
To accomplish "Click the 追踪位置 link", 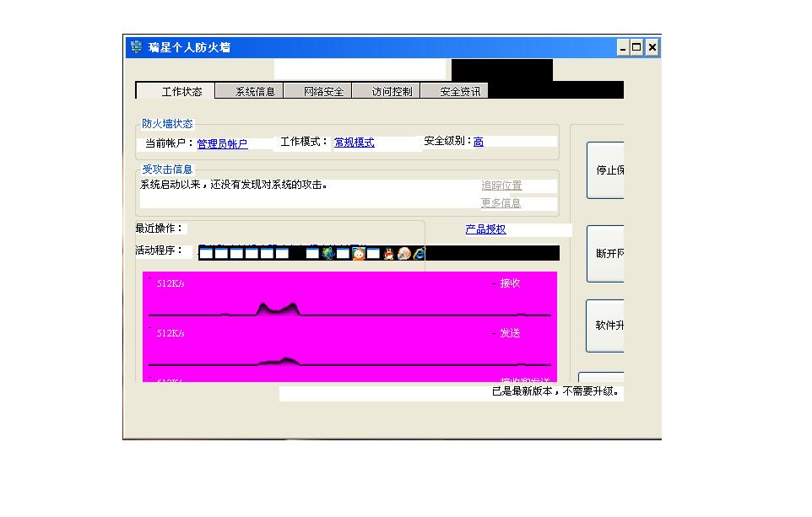I will coord(501,186).
